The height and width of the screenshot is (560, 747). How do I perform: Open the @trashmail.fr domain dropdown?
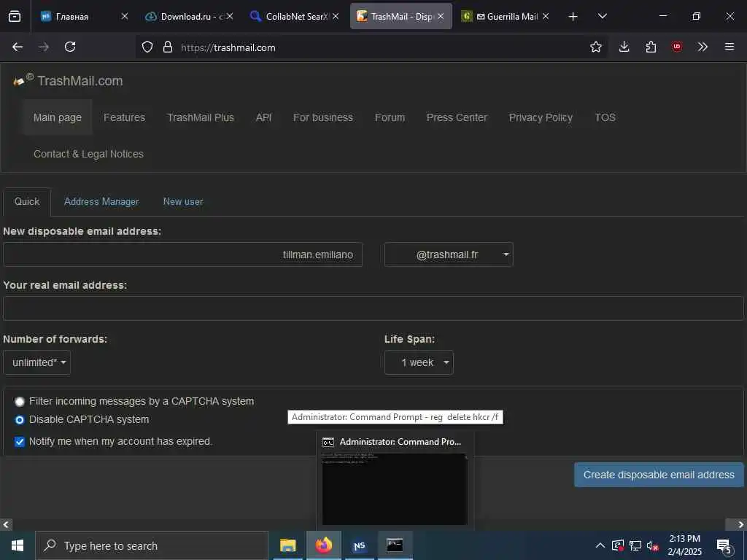point(449,254)
